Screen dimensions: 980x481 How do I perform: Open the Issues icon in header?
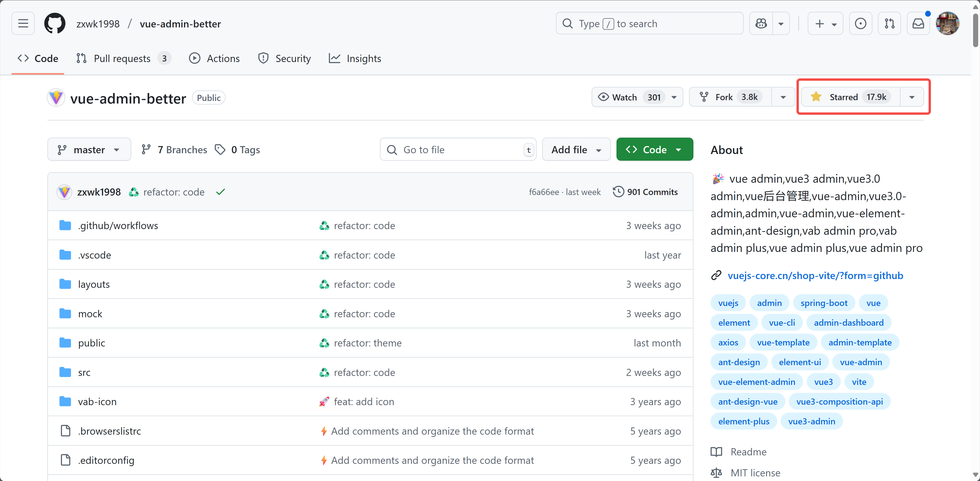860,24
